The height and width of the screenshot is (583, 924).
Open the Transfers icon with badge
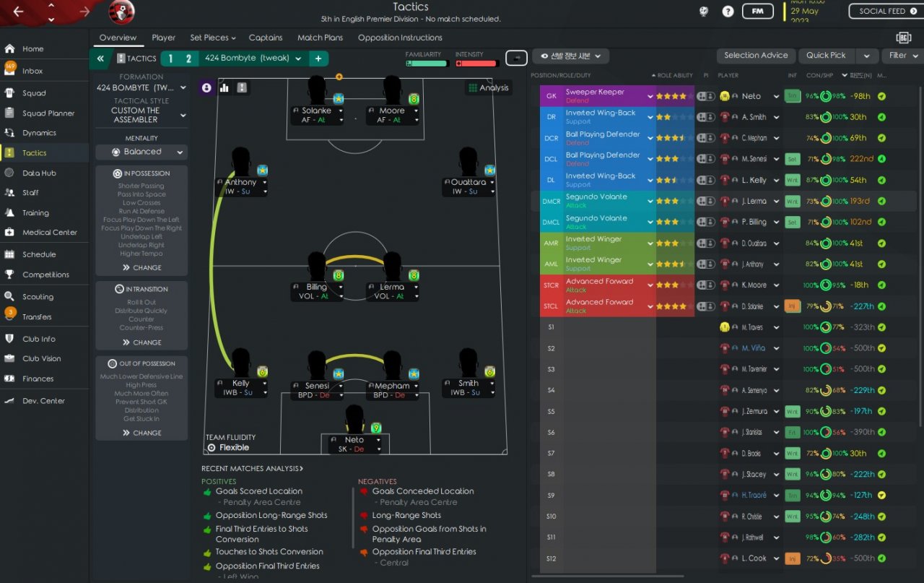(x=10, y=315)
